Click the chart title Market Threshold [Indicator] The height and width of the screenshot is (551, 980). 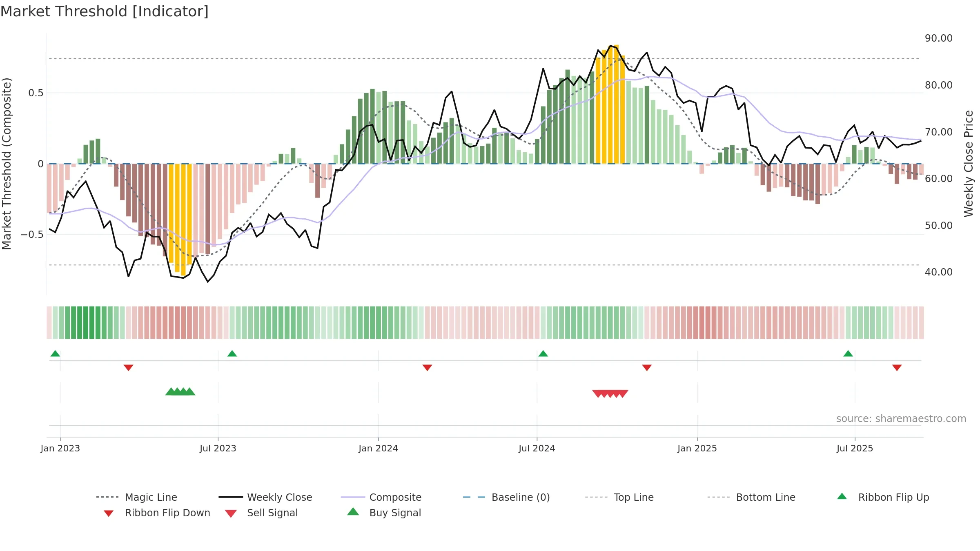pos(105,11)
